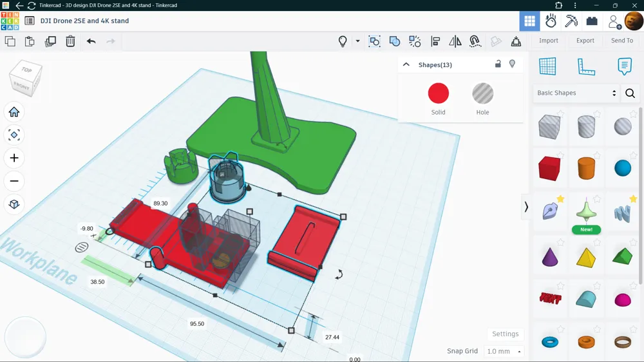This screenshot has height=362, width=644.
Task: Delete selection with the trash icon
Action: tap(70, 41)
